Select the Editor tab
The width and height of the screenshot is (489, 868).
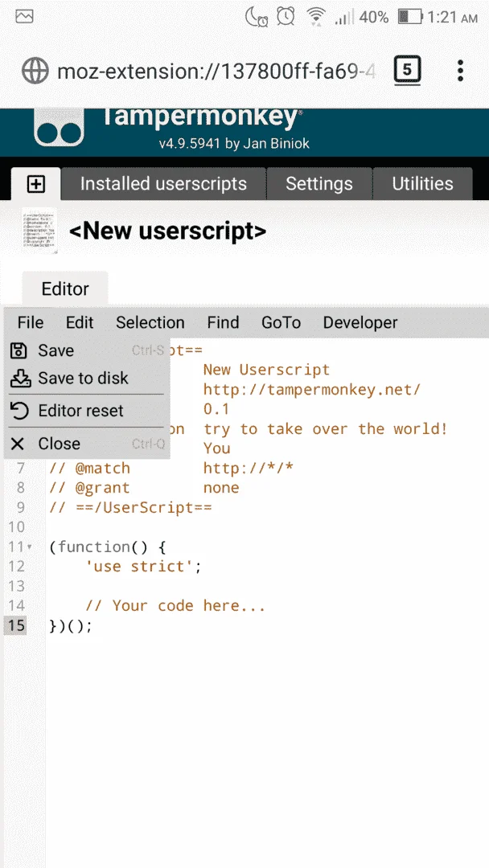pos(65,289)
